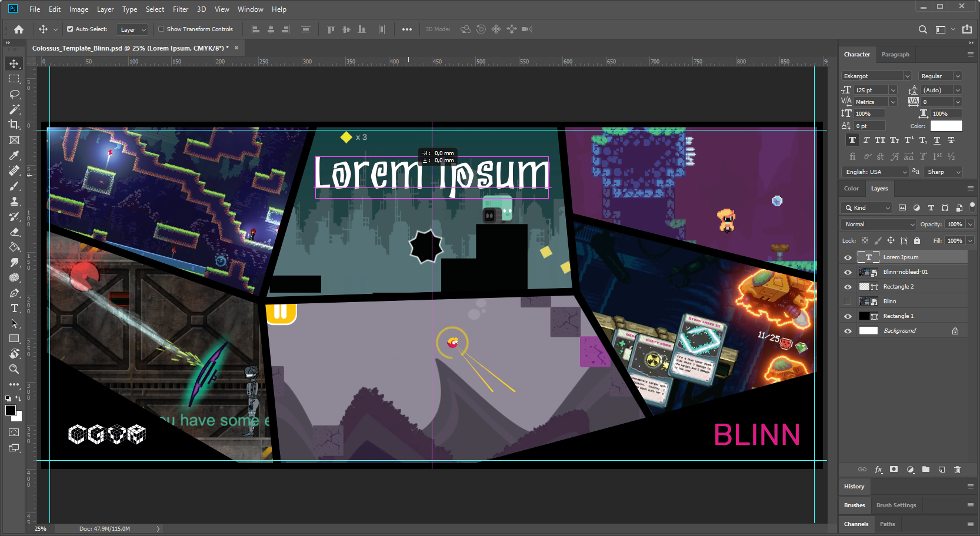Select the Eyedropper tool
This screenshot has width=980, height=536.
(14, 155)
